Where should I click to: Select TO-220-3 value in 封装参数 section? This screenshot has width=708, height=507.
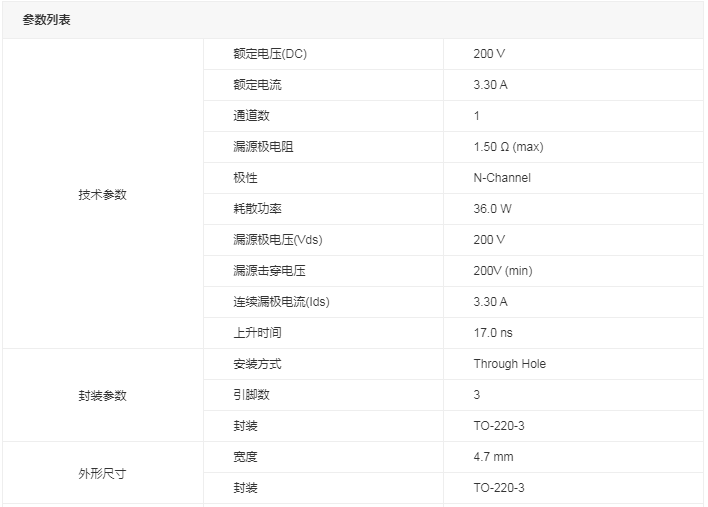499,426
